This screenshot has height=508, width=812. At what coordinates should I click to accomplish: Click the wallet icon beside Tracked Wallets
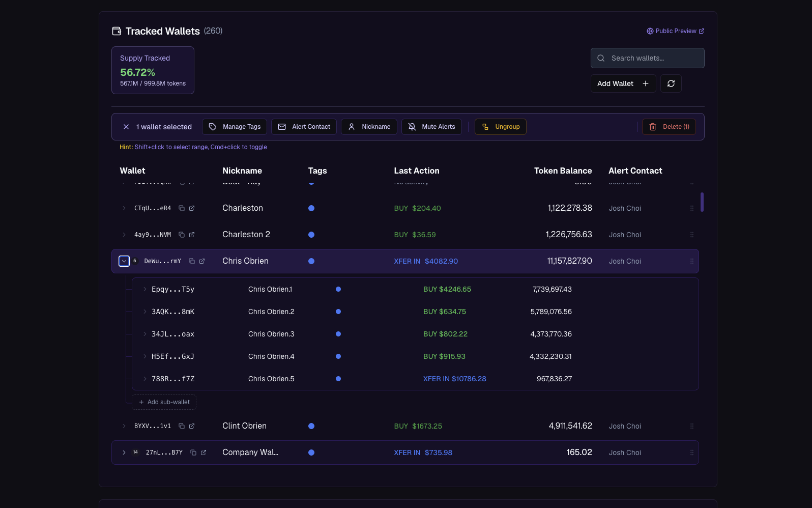[117, 31]
